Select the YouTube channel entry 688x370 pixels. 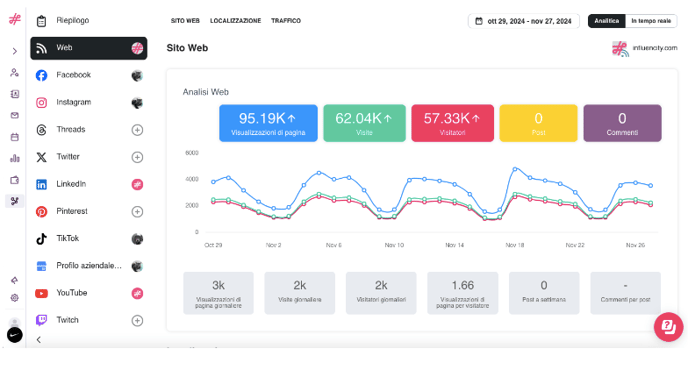(89, 293)
